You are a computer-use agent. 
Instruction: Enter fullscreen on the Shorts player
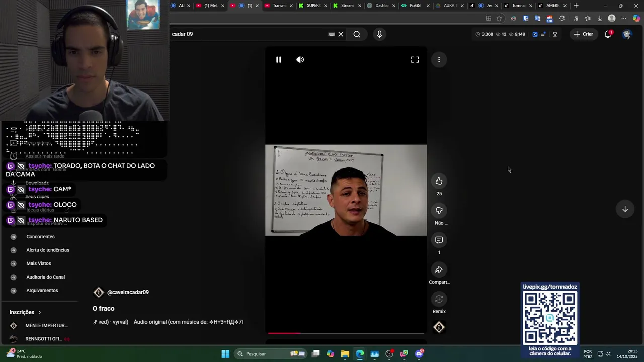pos(415,60)
